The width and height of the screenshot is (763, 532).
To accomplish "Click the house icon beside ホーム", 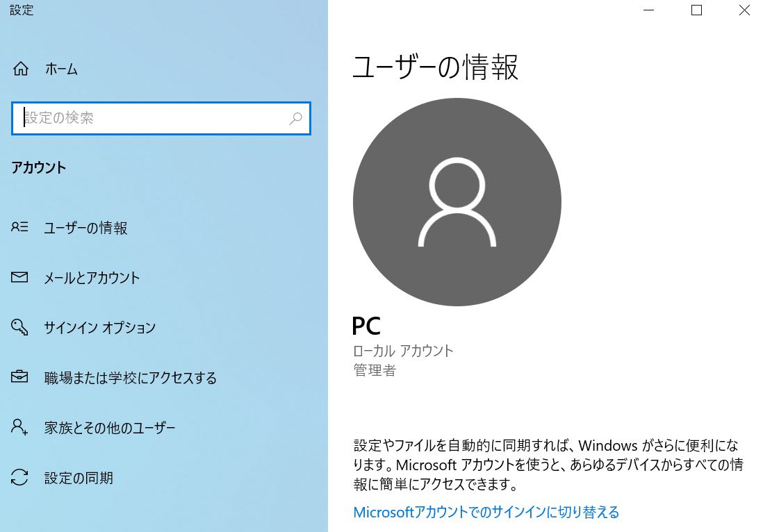I will tap(21, 69).
